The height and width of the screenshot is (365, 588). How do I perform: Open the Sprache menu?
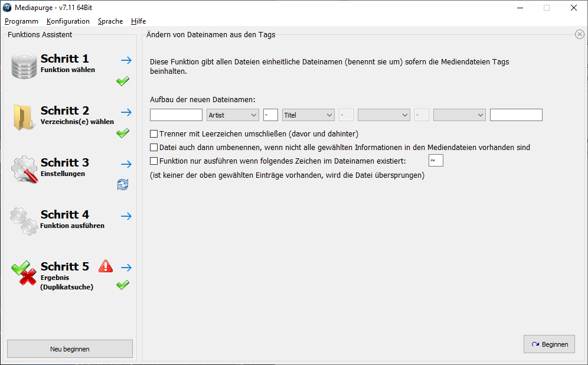[x=110, y=21]
